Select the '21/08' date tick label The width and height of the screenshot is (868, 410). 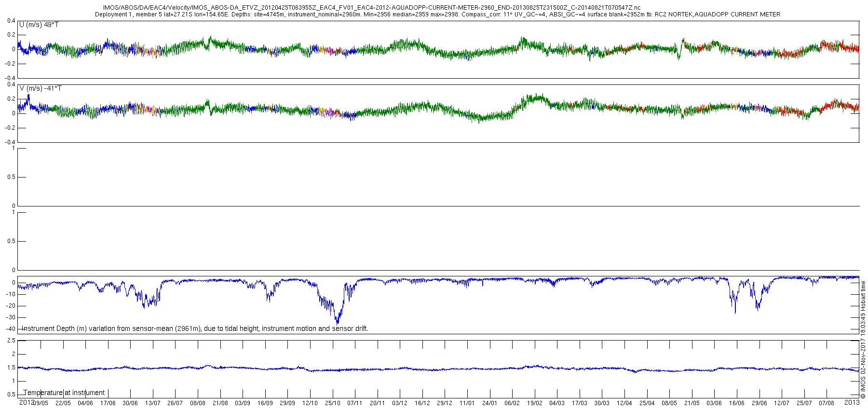point(220,403)
